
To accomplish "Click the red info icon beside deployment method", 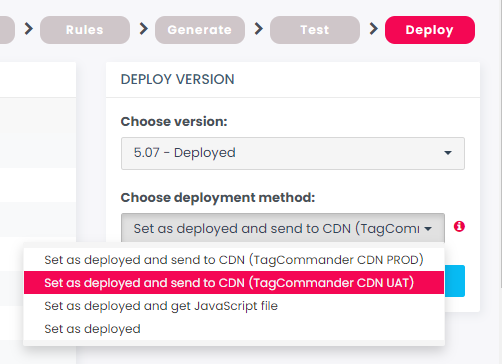I will coord(459,227).
